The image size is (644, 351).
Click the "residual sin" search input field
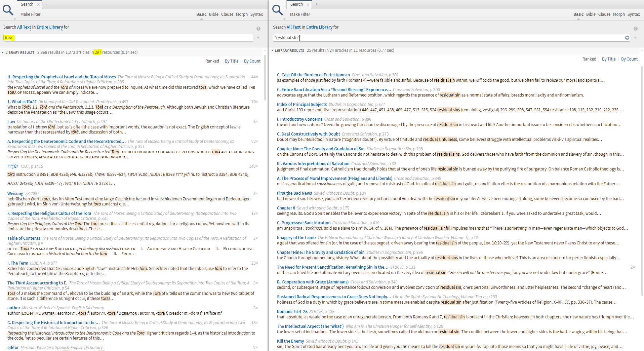[x=451, y=38]
